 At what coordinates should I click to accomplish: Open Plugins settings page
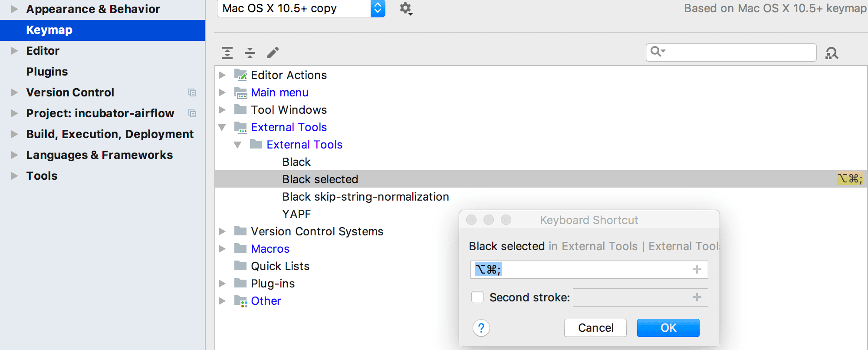(x=47, y=72)
